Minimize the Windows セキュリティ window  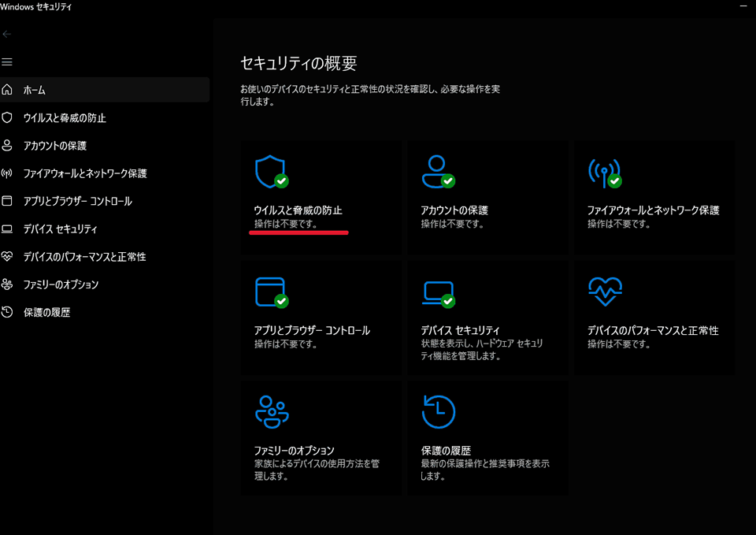click(x=743, y=6)
